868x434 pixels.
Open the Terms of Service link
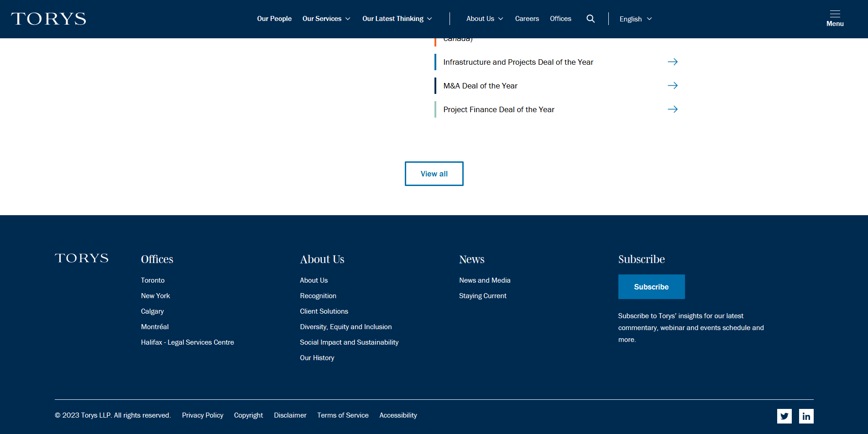(343, 415)
